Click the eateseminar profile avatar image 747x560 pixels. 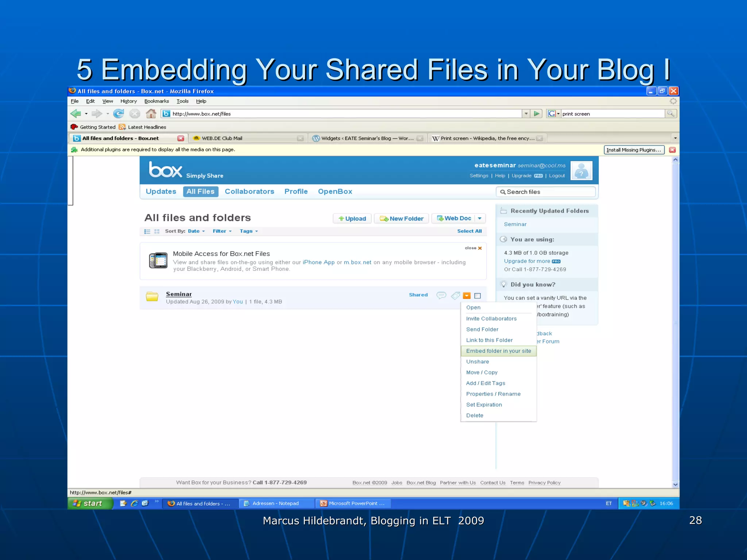(581, 171)
